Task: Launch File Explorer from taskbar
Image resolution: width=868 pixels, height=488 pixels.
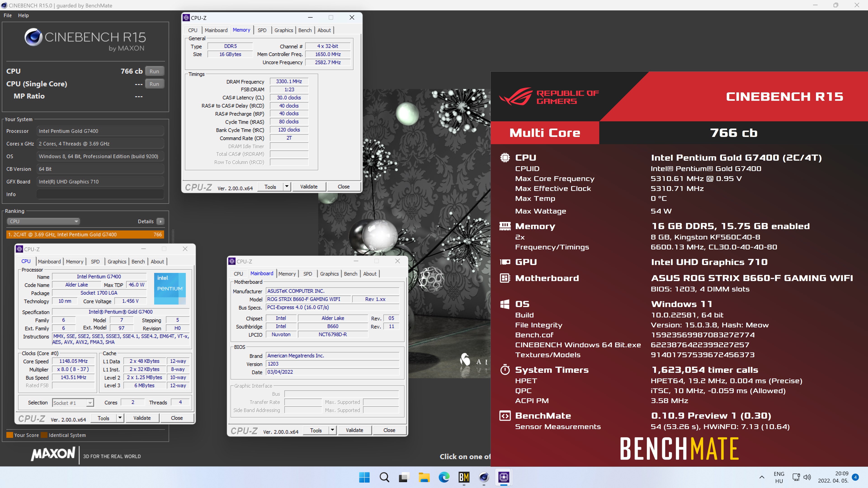Action: [424, 477]
